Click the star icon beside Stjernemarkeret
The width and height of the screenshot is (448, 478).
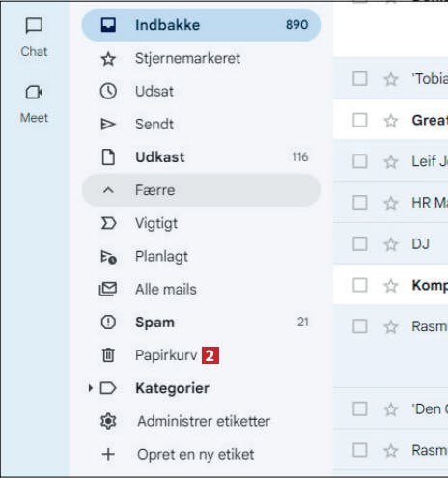point(108,59)
